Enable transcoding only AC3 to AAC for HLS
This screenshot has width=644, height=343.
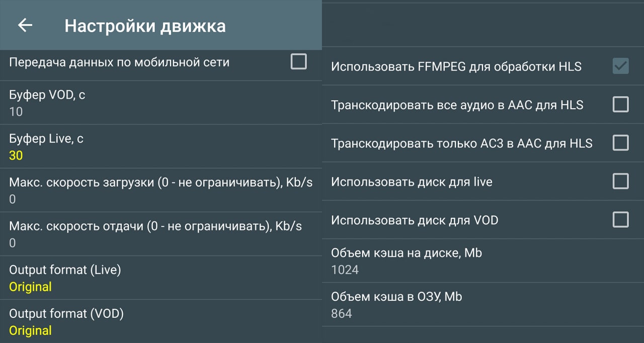point(620,143)
